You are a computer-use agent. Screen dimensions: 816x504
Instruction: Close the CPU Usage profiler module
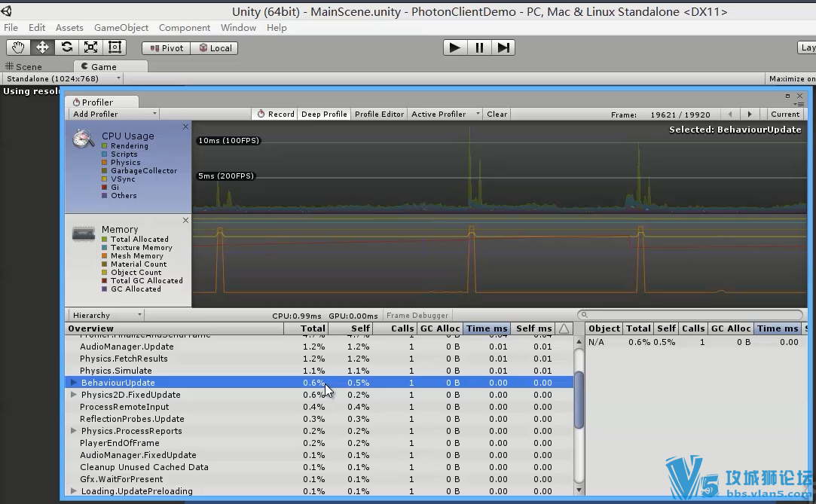pos(185,127)
